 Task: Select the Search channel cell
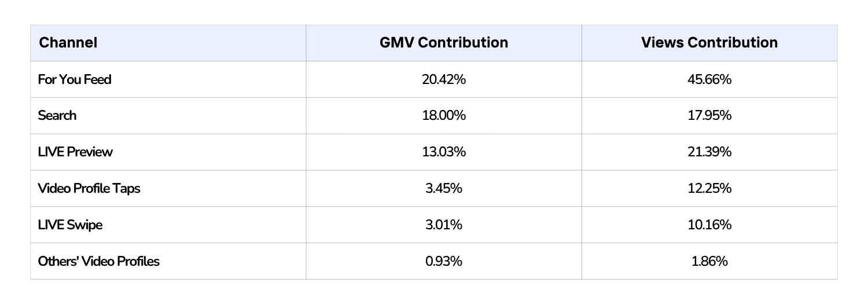pos(57,115)
